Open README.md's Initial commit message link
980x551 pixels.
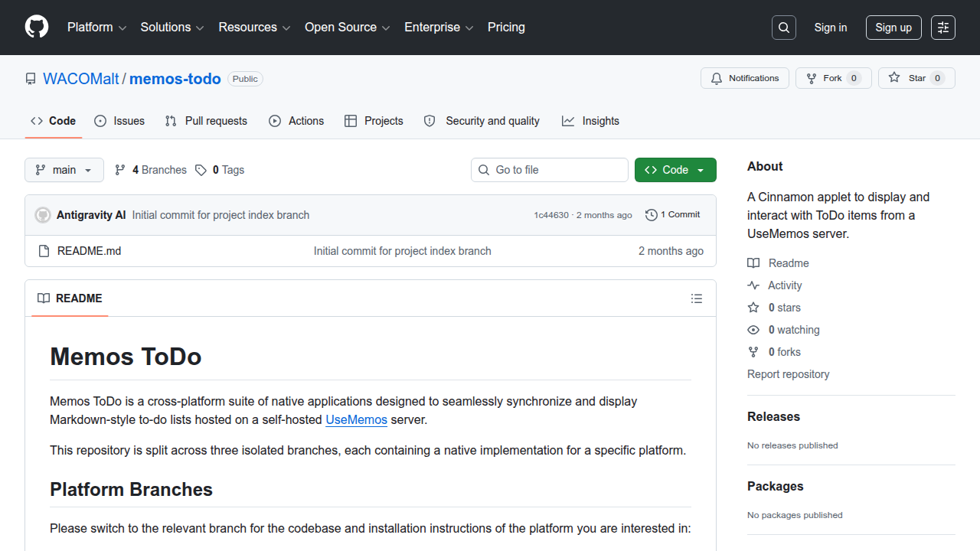pos(403,251)
